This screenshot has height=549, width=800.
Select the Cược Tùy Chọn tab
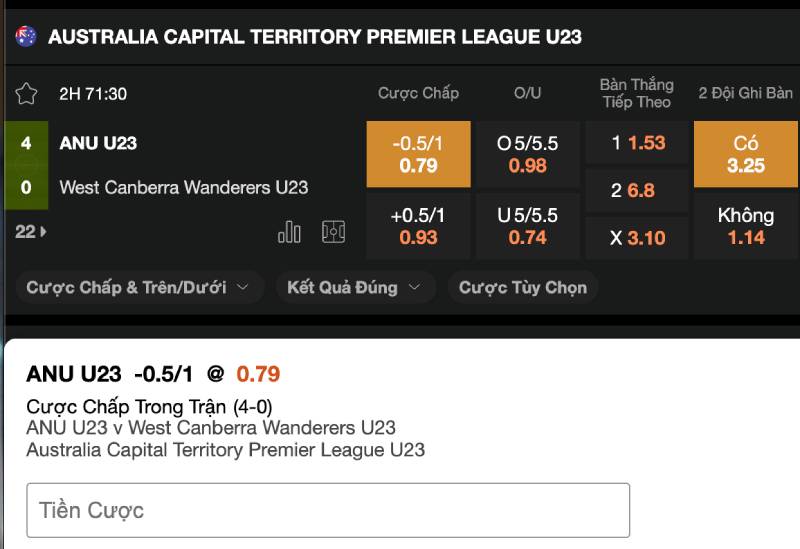click(522, 287)
